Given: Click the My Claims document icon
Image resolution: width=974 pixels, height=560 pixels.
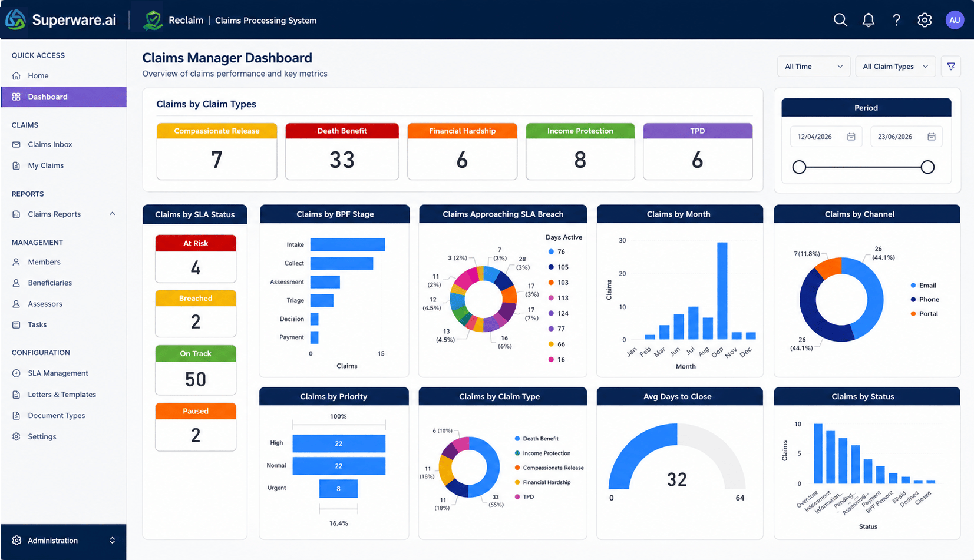Looking at the screenshot, I should pos(16,165).
